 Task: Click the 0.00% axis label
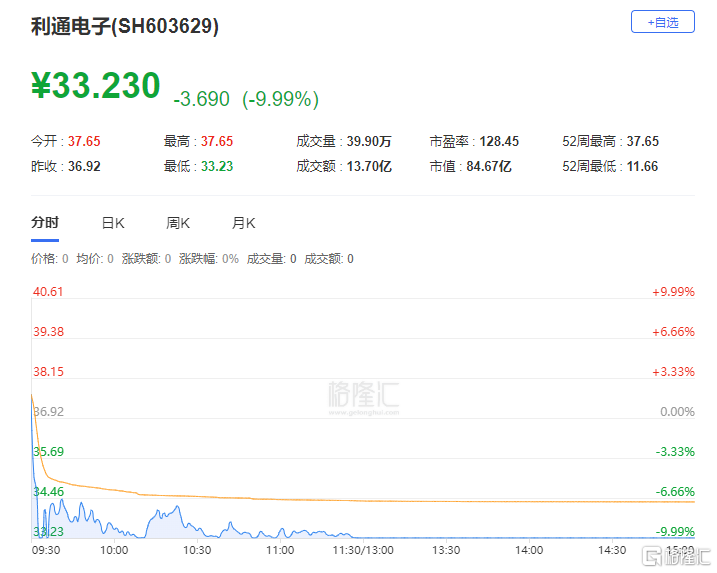point(677,412)
